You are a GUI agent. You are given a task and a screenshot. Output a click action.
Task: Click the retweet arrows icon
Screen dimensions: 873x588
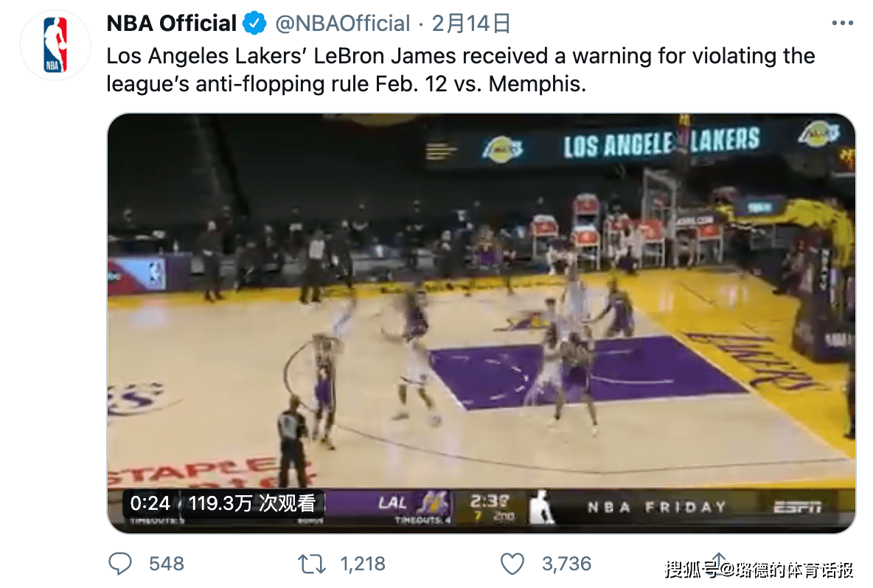310,564
